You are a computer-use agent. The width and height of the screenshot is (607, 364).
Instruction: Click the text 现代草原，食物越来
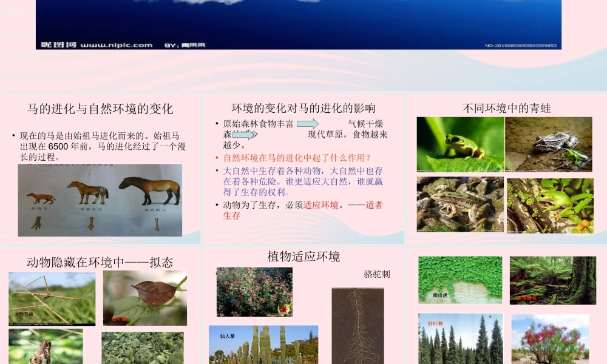(348, 134)
